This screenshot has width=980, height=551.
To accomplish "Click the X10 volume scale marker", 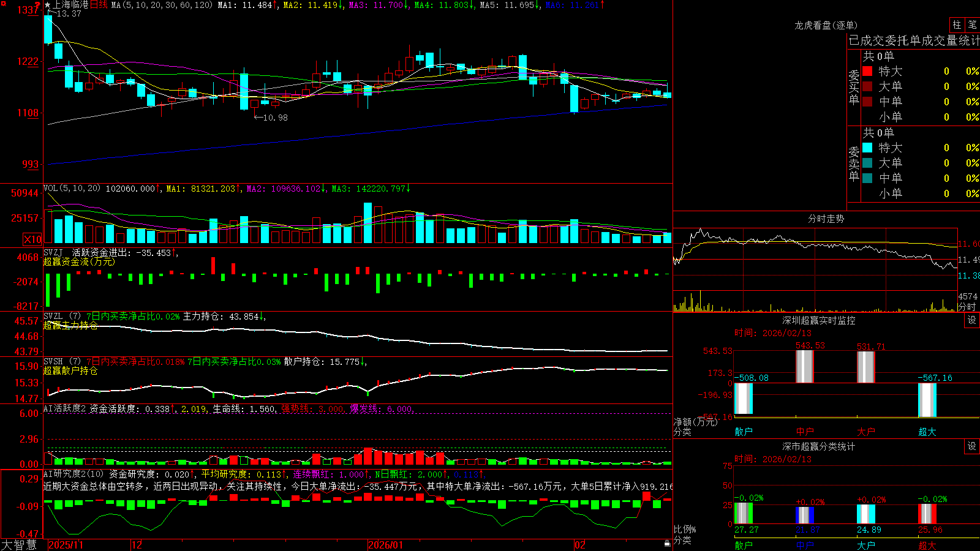I will click(32, 239).
